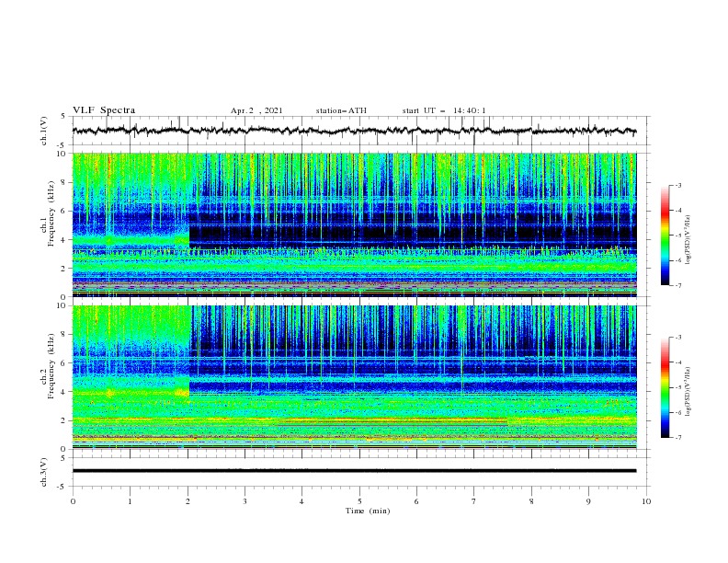Select the "start UT = 14:40:1" header text
Viewport: 728px width, 563px height.
[444, 110]
